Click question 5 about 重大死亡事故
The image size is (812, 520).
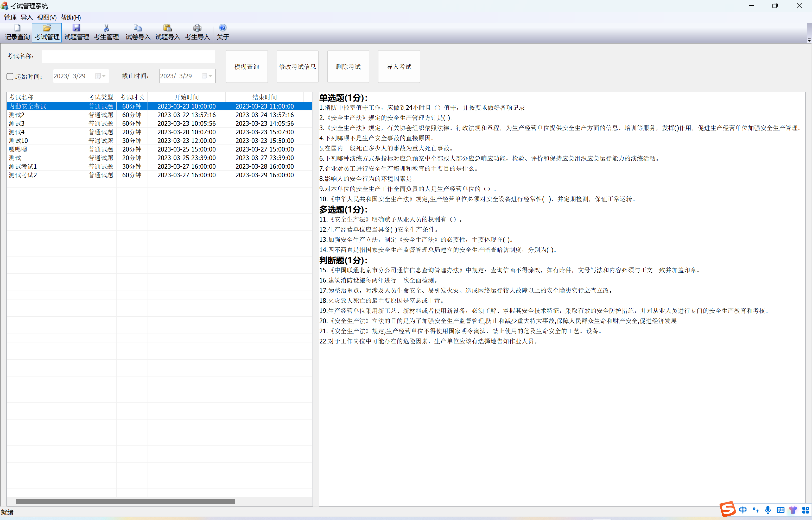[387, 148]
